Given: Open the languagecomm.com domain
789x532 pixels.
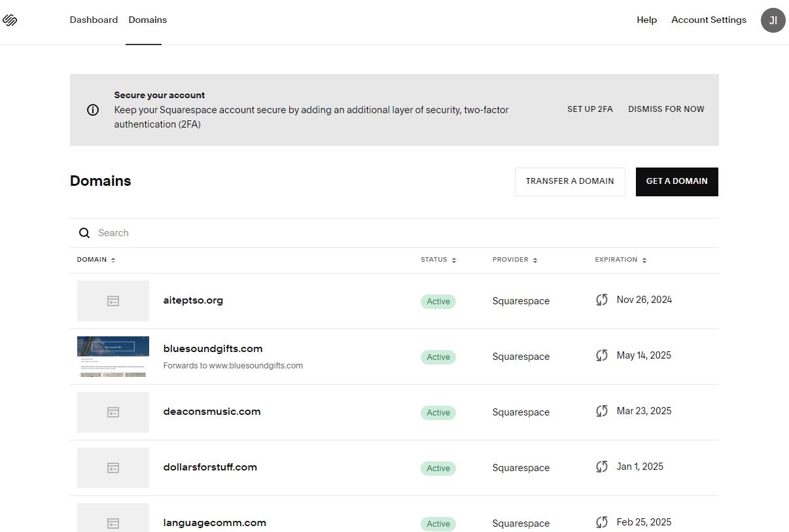Looking at the screenshot, I should coord(215,523).
